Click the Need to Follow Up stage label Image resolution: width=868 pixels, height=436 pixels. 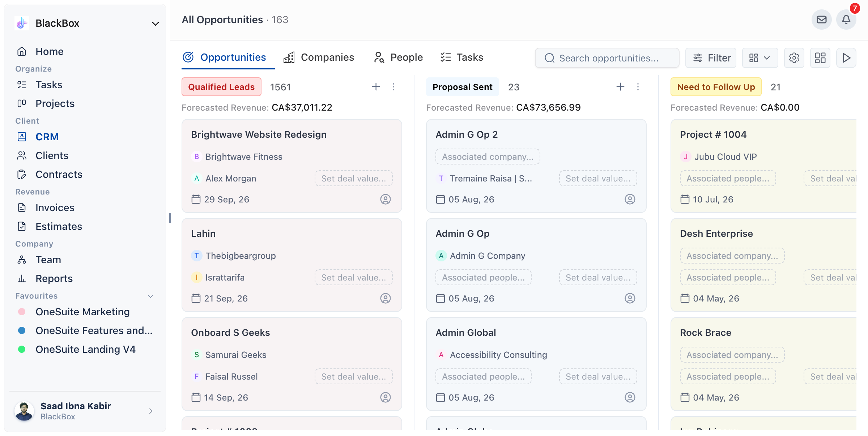pos(716,87)
